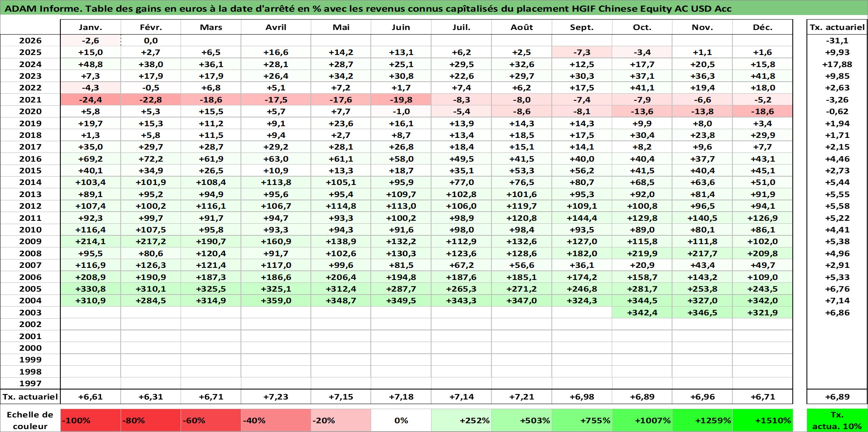Image resolution: width=868 pixels, height=432 pixels.
Task: Click the Mars column header
Action: [211, 27]
